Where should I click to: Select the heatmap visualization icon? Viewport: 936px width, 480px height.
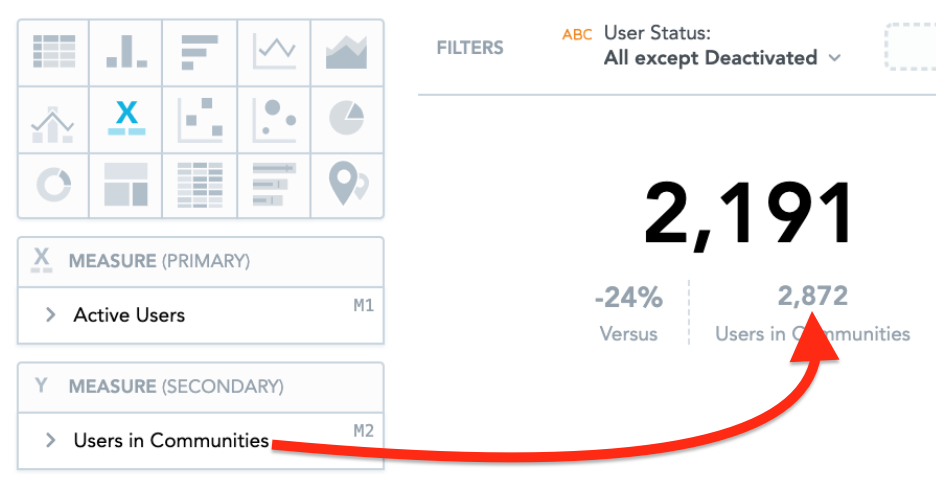point(200,185)
